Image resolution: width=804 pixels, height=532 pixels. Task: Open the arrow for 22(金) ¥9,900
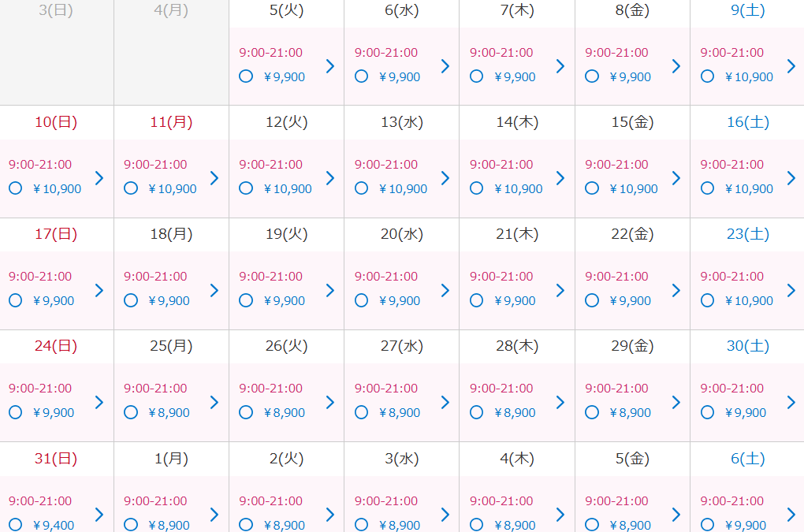pyautogui.click(x=676, y=291)
